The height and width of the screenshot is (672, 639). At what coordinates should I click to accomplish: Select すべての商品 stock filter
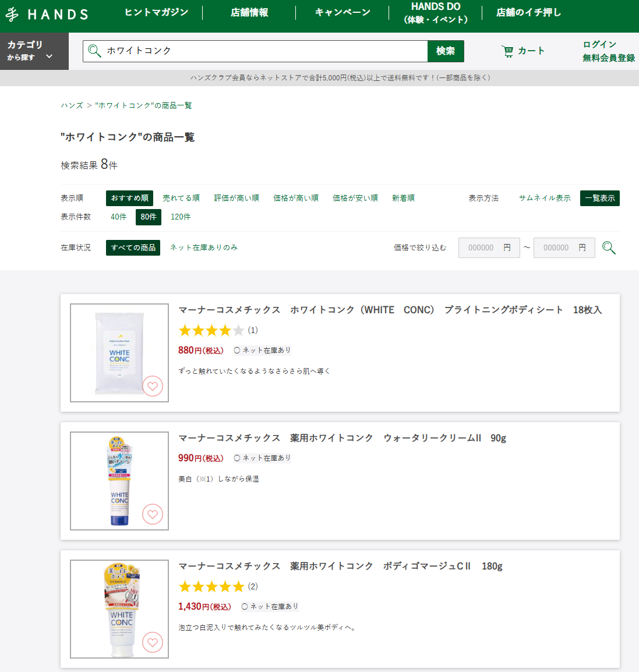pyautogui.click(x=133, y=247)
